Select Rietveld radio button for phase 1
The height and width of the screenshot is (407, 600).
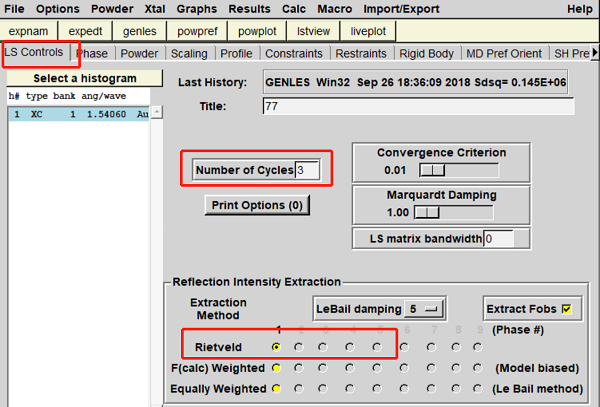[277, 347]
